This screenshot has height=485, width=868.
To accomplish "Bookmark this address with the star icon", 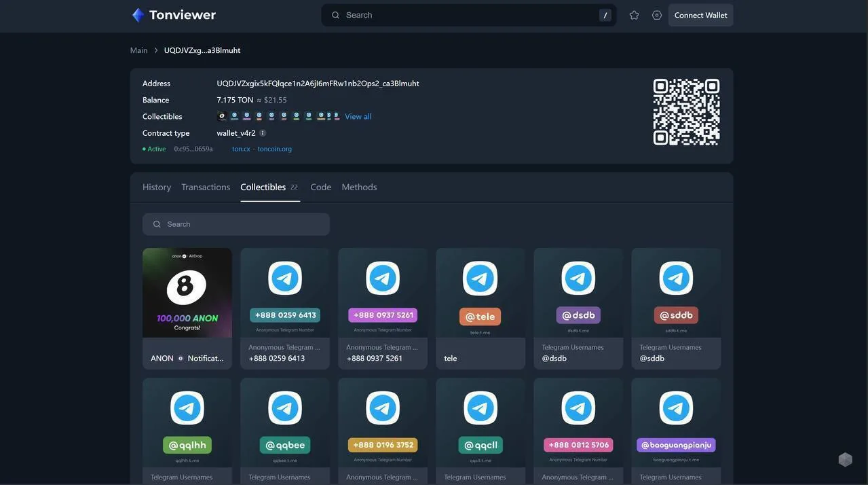I will [x=634, y=15].
